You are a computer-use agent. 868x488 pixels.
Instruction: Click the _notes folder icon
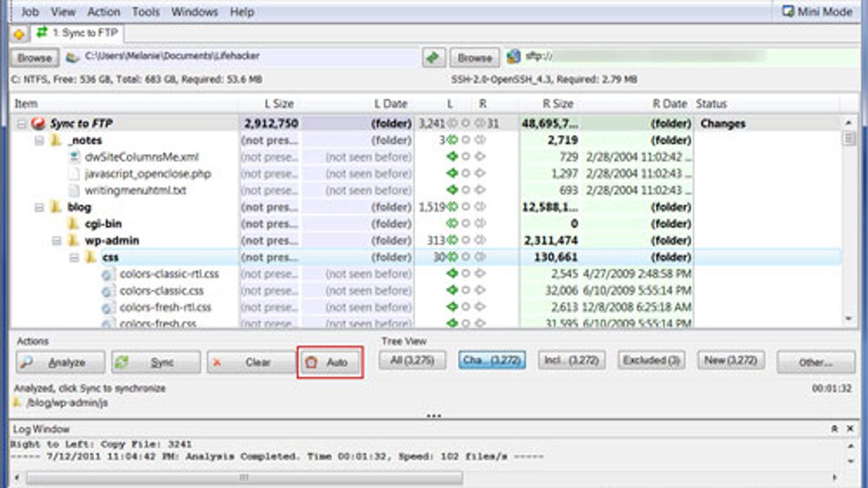pos(56,140)
